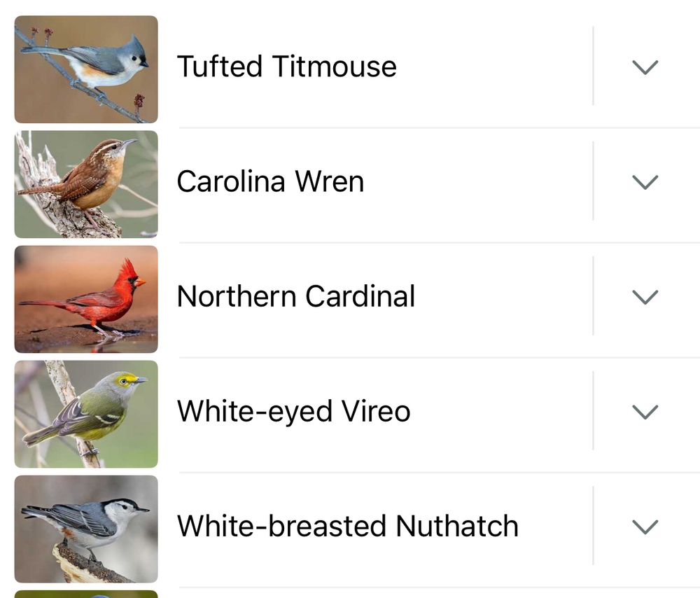Select the Tufted Titmouse name
Image resolution: width=700 pixels, height=598 pixels.
(287, 67)
